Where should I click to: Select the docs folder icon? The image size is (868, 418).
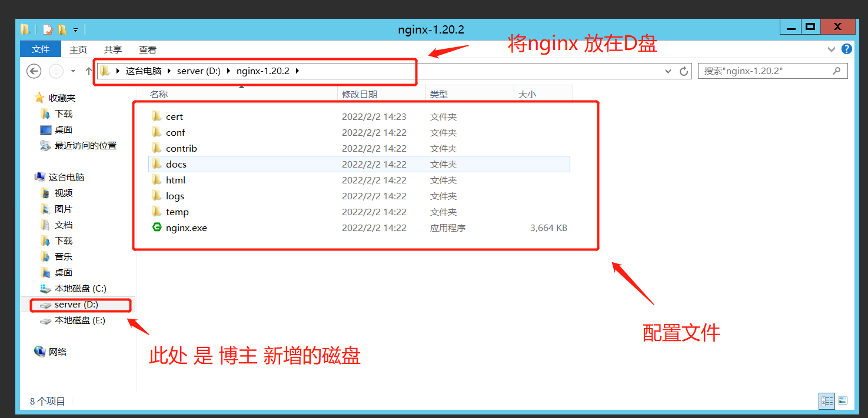(157, 164)
